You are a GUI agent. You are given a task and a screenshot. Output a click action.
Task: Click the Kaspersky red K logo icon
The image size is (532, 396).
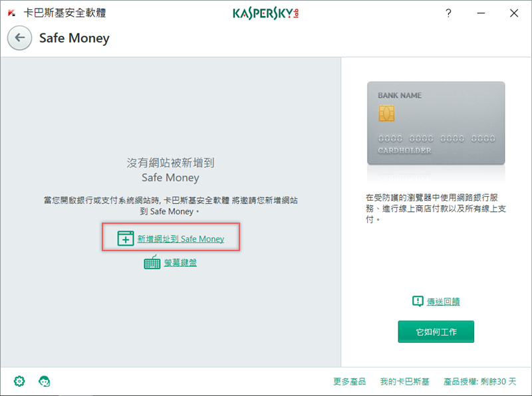point(11,13)
